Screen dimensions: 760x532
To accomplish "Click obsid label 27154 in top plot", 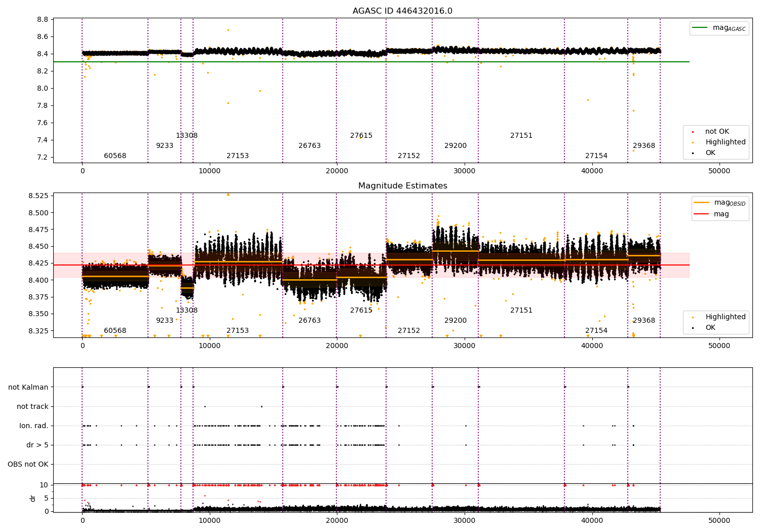I will [596, 156].
